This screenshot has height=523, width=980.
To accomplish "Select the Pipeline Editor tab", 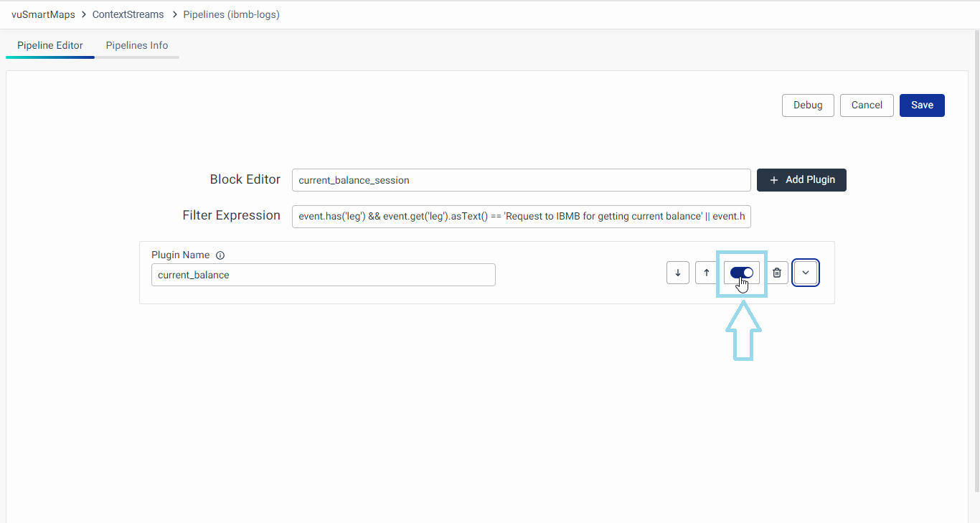I will 50,45.
